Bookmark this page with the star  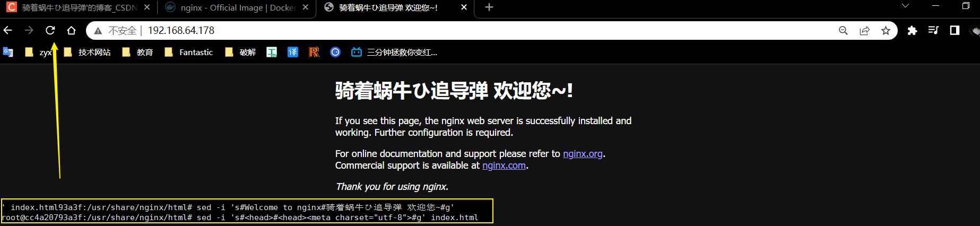tap(886, 31)
